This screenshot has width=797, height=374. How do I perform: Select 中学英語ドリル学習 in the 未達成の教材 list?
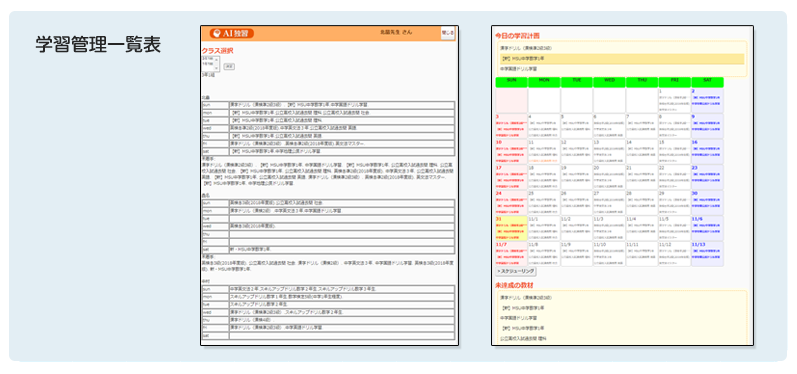518,318
